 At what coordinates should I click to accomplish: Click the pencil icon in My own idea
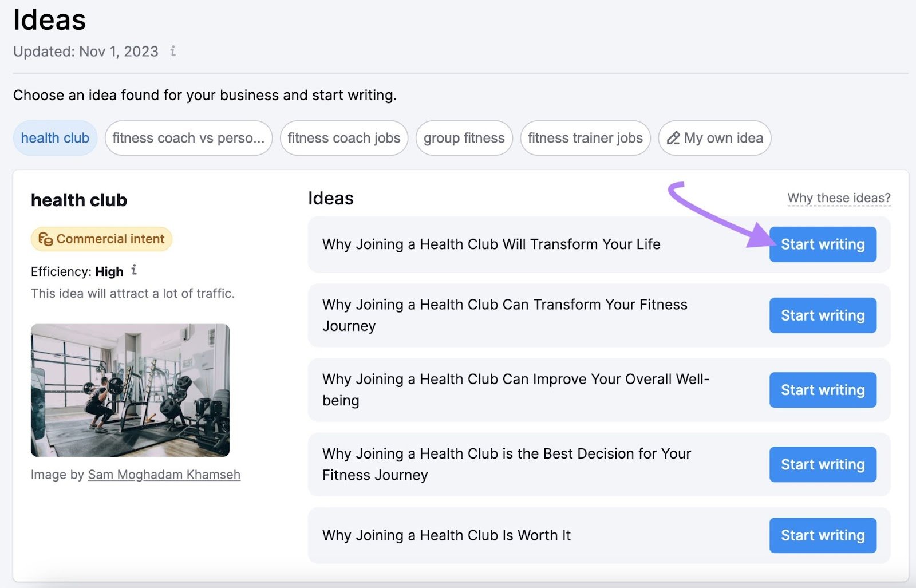[674, 137]
